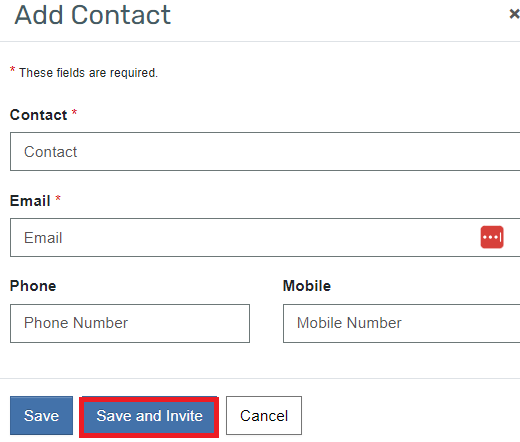The image size is (520, 442).
Task: Cancel adding the contact
Action: 264,415
